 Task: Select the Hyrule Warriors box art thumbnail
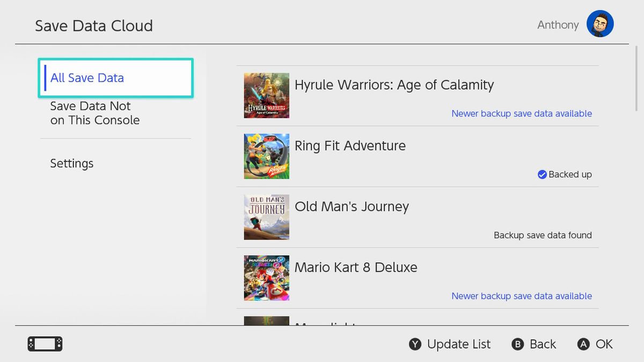click(x=266, y=95)
